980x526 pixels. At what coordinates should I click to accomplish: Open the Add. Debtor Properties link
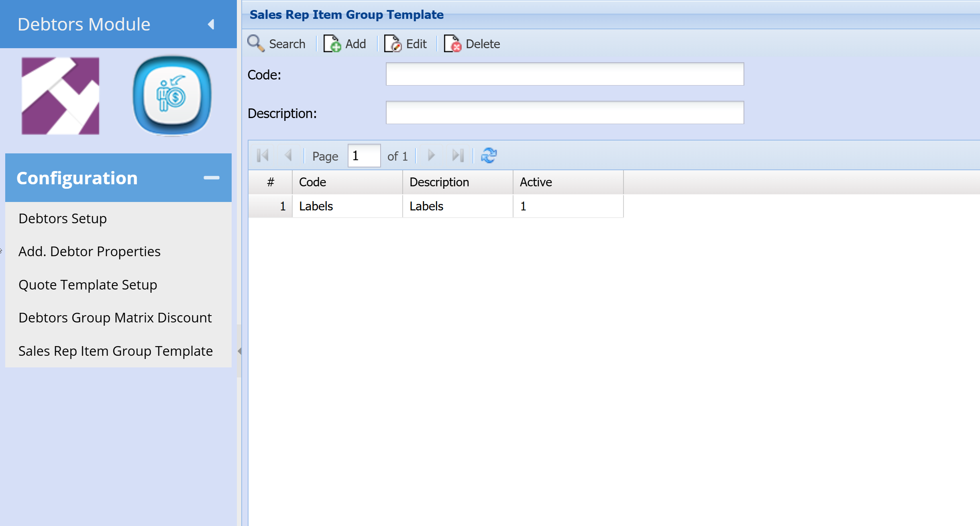pos(89,251)
